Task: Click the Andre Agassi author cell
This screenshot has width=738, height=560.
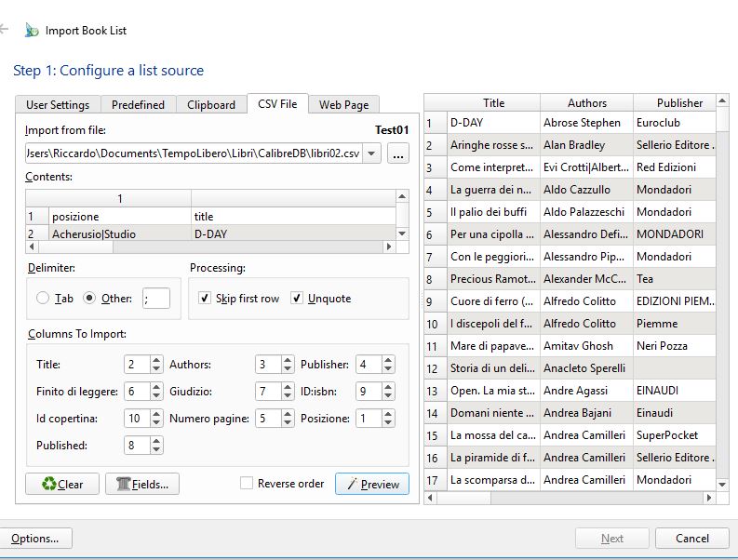Action: [x=586, y=391]
